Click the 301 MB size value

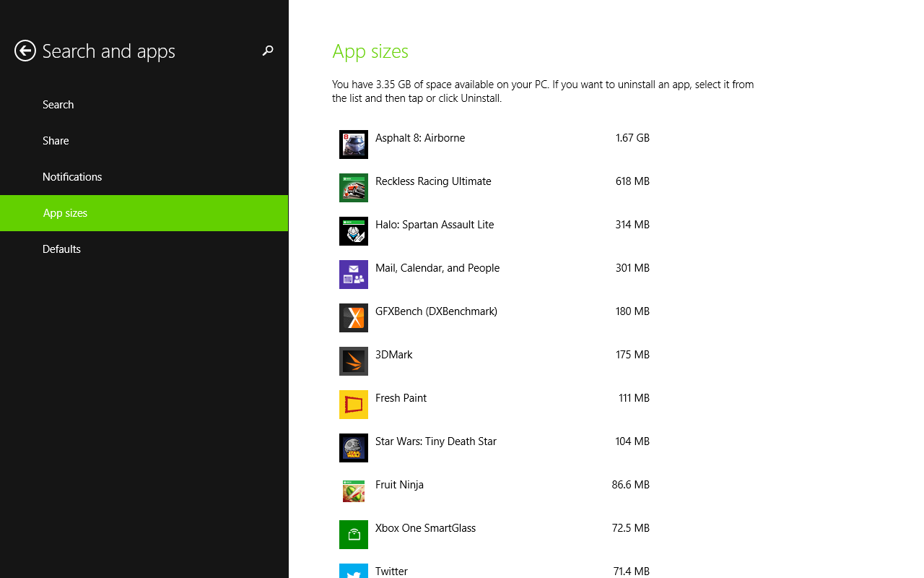[x=632, y=268]
